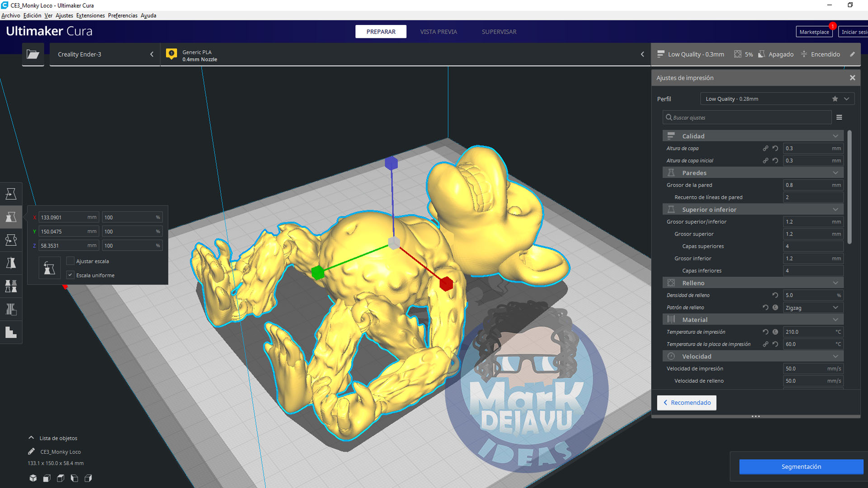Screen dimensions: 868x488
Task: Click the Segmentación slice button
Action: click(801, 467)
